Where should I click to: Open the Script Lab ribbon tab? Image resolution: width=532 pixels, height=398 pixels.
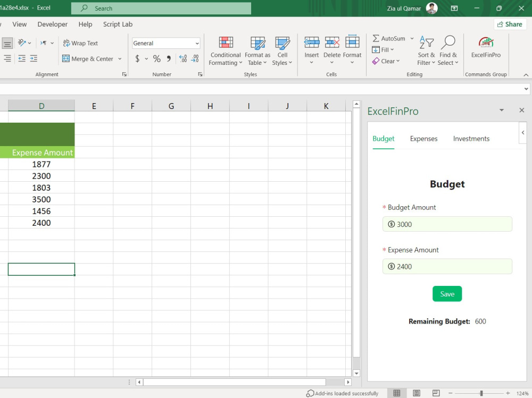click(x=118, y=24)
